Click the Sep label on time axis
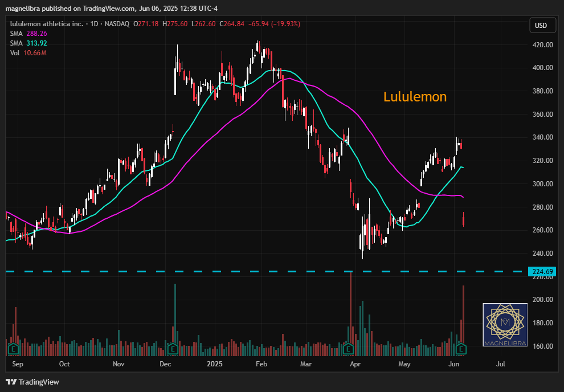The image size is (564, 392). (x=18, y=364)
